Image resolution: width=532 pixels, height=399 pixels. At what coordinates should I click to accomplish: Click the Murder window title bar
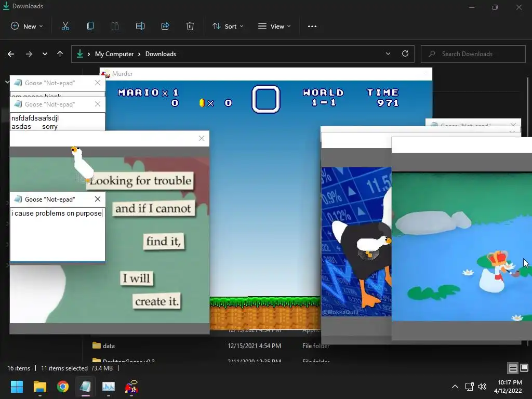265,74
